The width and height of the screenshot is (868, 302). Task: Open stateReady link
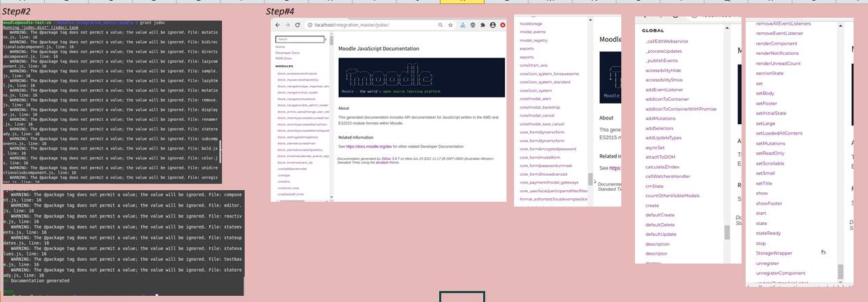point(768,233)
